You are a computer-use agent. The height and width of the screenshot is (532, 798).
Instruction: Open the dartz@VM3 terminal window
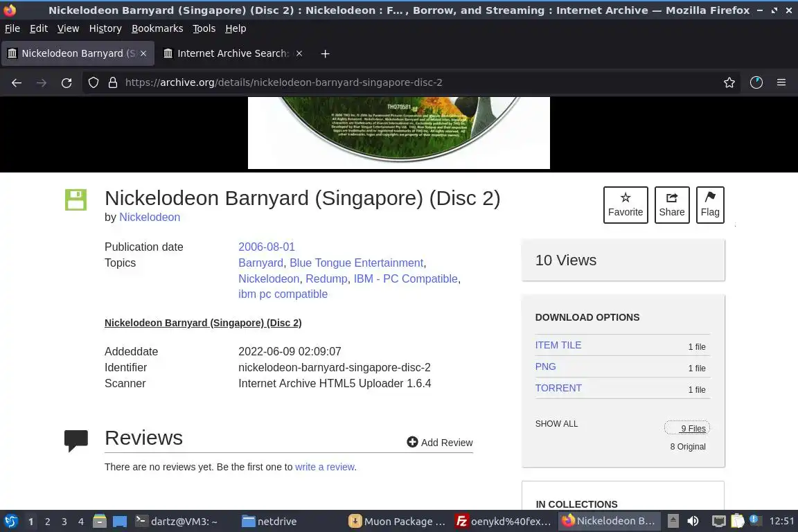tap(177, 522)
